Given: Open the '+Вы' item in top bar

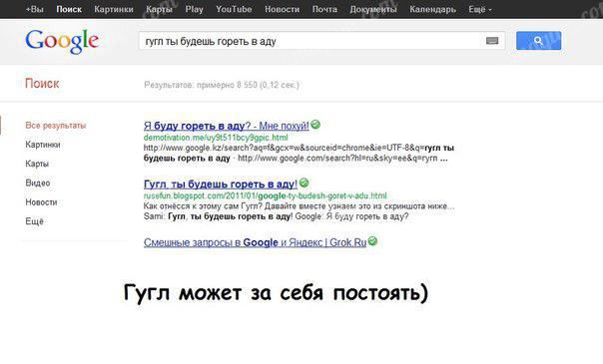Looking at the screenshot, I should tap(34, 9).
